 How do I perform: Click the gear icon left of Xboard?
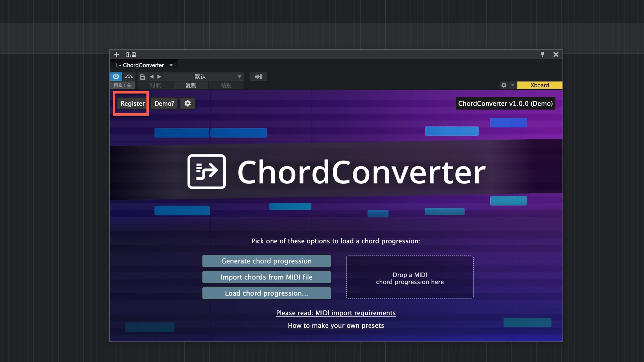(x=504, y=85)
